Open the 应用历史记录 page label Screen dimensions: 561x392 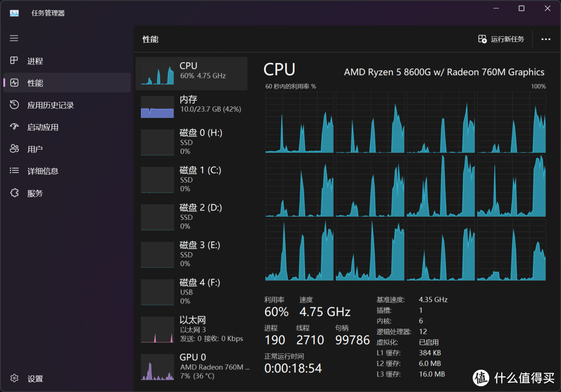click(50, 105)
